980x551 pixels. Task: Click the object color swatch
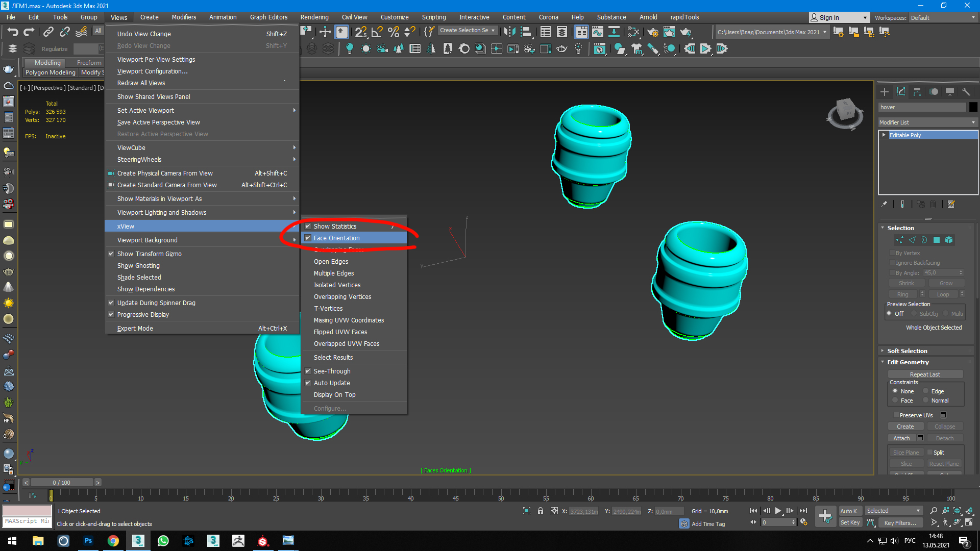pyautogui.click(x=973, y=107)
